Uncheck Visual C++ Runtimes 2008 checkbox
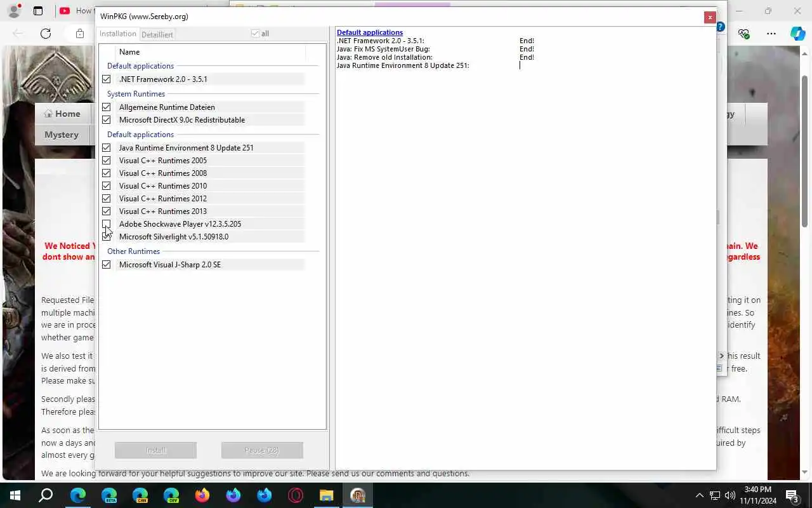This screenshot has height=508, width=812. [107, 173]
